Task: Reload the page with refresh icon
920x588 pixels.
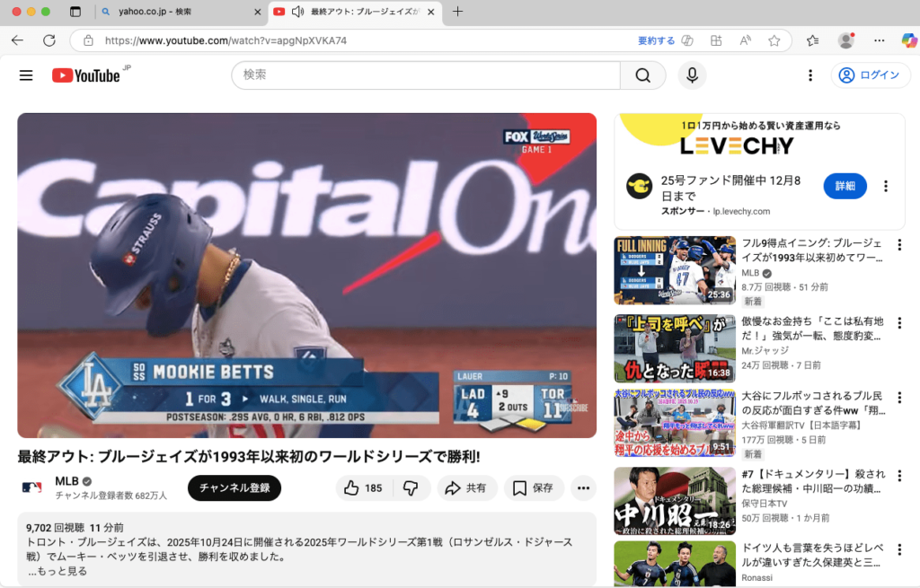Action: click(x=49, y=40)
